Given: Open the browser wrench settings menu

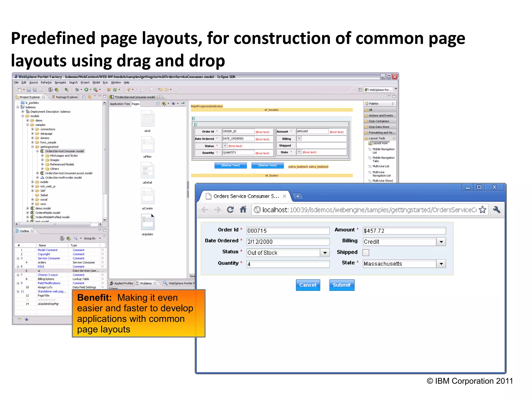Looking at the screenshot, I should (496, 210).
